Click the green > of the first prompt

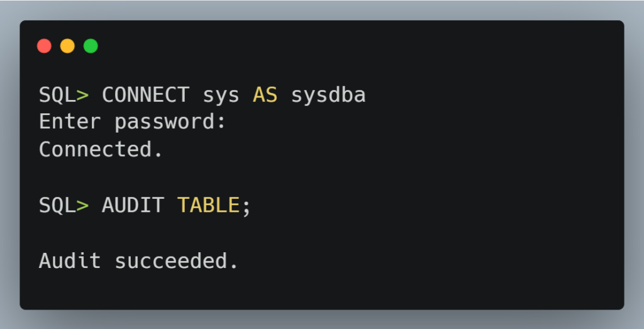pos(83,95)
